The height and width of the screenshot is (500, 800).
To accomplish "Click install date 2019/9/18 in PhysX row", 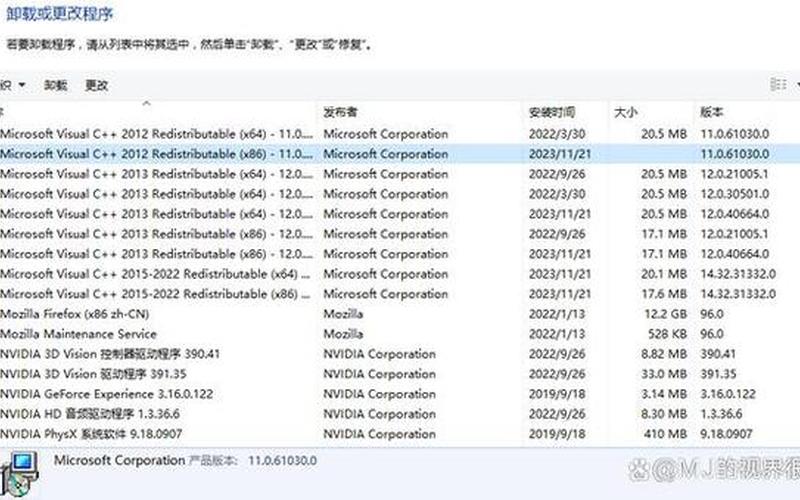I will [x=557, y=434].
